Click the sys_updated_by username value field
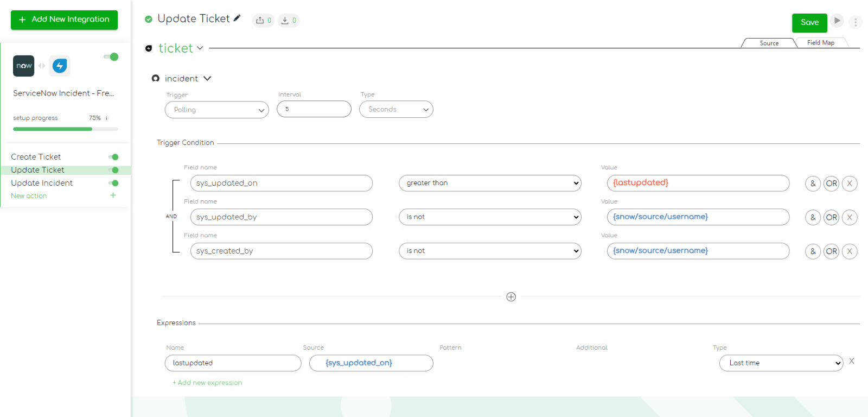The height and width of the screenshot is (417, 868). click(x=698, y=217)
